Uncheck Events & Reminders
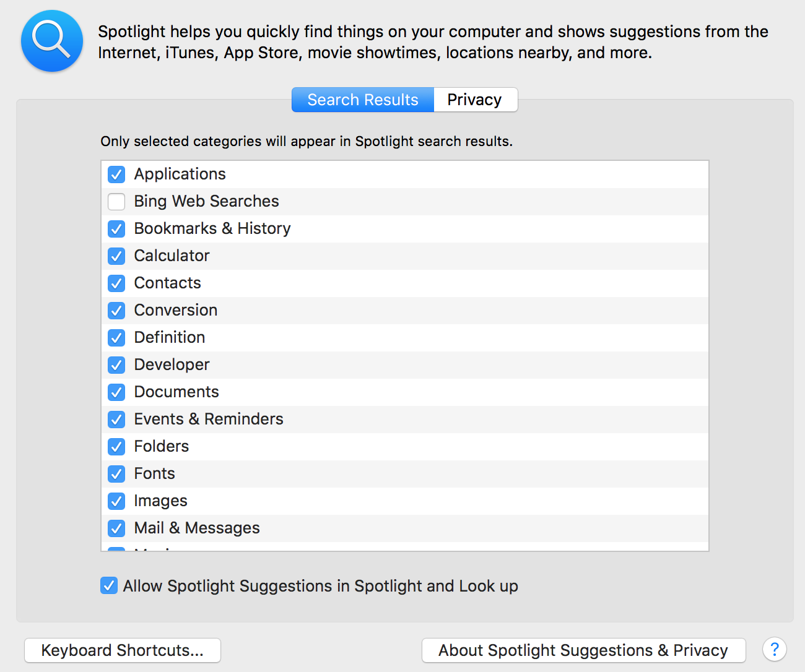The image size is (805, 672). 116,420
